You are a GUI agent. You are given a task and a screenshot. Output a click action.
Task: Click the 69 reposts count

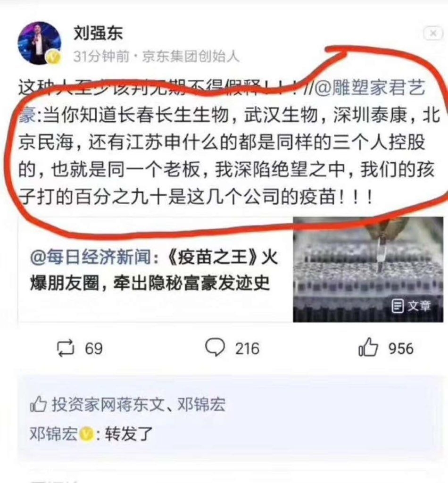[x=93, y=349]
